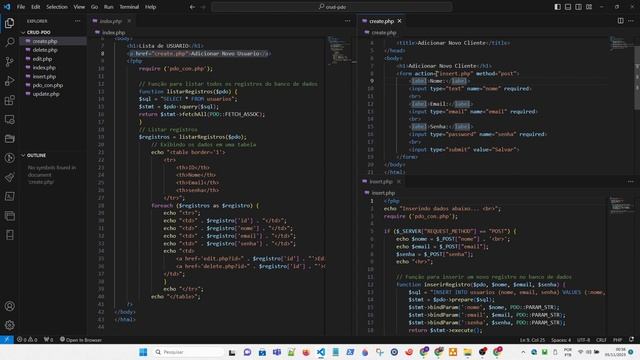Viewport: 640px width, 360px height.
Task: Open the View menu
Action: [x=79, y=7]
